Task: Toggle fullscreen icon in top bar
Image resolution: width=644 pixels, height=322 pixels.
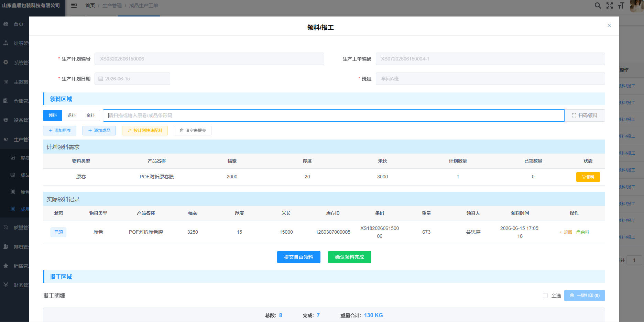Action: (x=610, y=5)
